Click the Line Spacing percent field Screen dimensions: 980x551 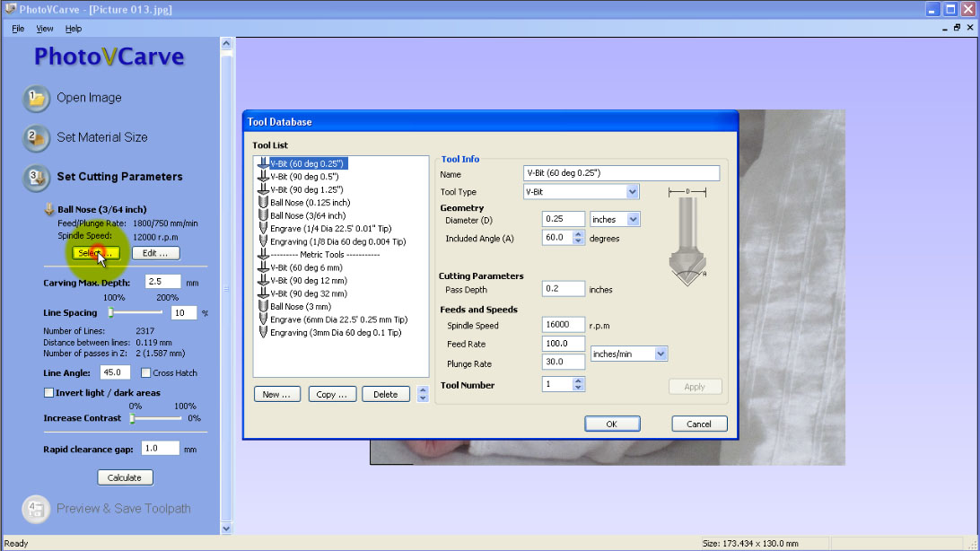[184, 313]
